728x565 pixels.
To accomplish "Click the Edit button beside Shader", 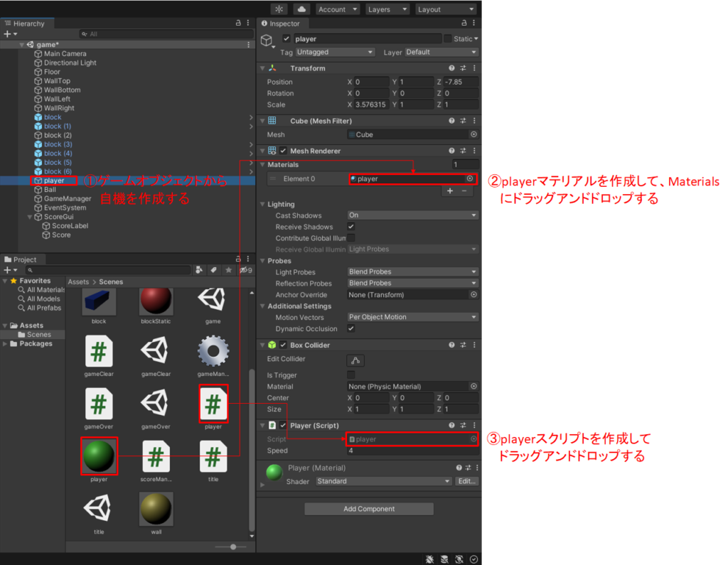I will point(466,481).
